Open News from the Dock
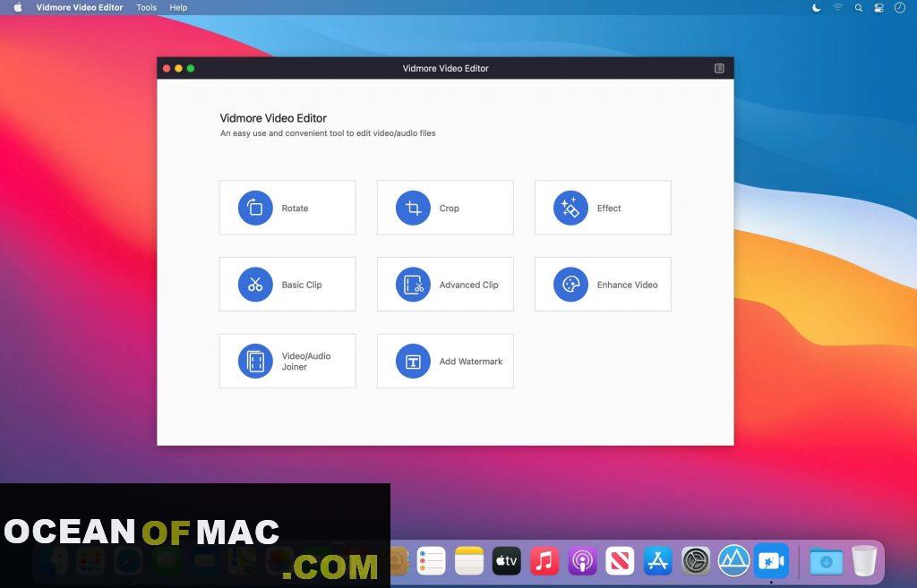This screenshot has width=917, height=588. tap(620, 561)
